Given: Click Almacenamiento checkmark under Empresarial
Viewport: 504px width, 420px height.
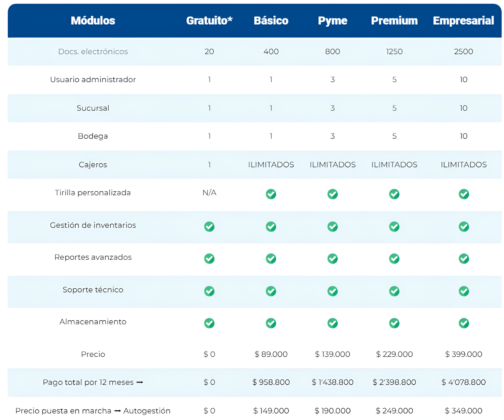Looking at the screenshot, I should 464,323.
